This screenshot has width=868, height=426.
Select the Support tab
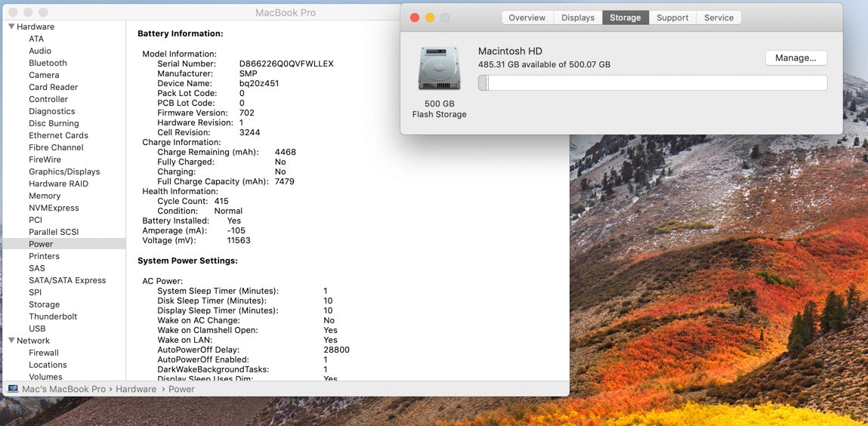672,17
